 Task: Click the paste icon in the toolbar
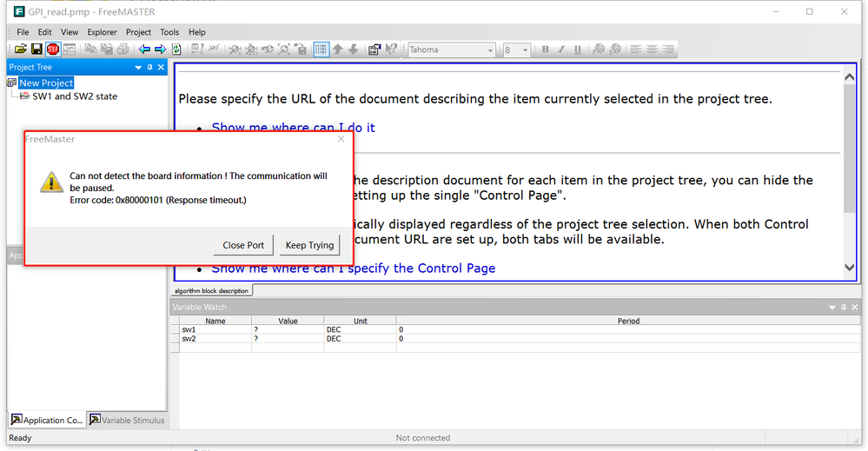point(106,50)
